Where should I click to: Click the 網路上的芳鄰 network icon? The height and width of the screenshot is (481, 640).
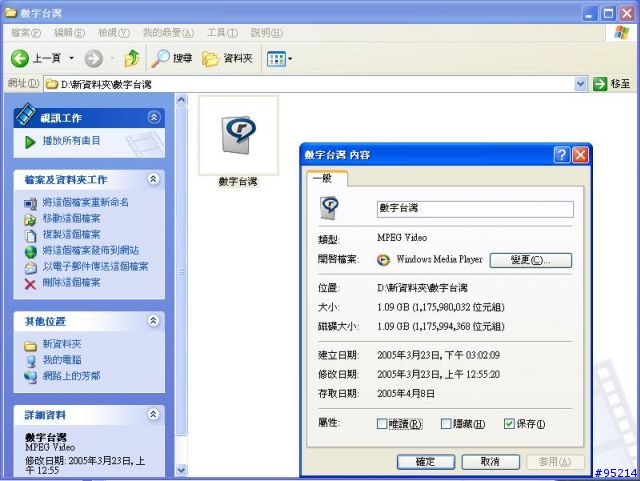tap(30, 377)
